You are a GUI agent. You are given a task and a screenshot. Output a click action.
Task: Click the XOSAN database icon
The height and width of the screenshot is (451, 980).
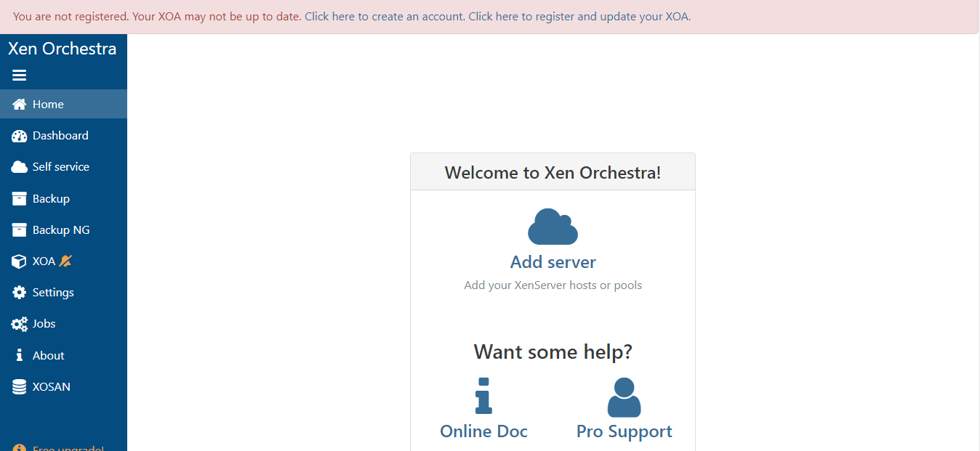click(20, 387)
